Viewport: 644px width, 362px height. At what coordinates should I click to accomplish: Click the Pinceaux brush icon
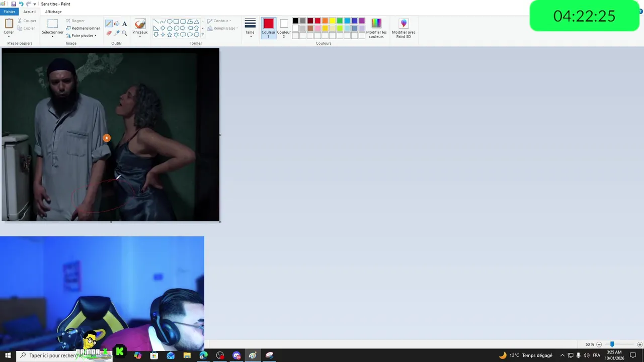[x=140, y=24]
